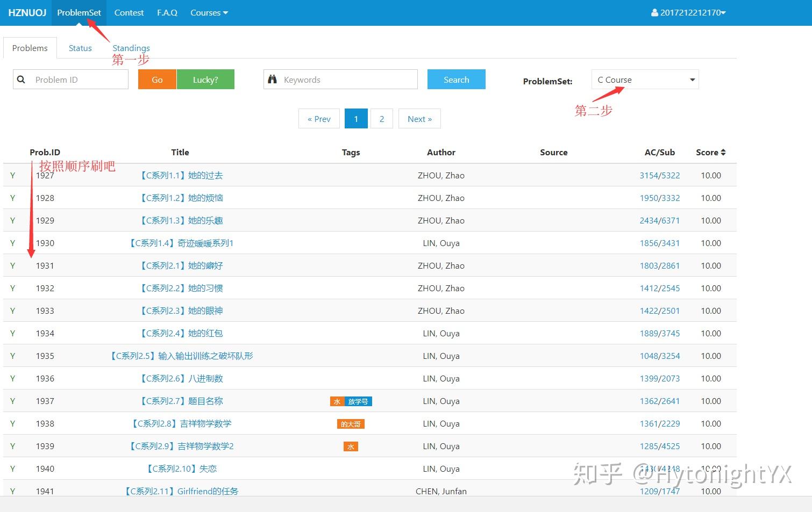Open ProblemSet in the top navigation
The height and width of the screenshot is (512, 812).
tap(79, 13)
